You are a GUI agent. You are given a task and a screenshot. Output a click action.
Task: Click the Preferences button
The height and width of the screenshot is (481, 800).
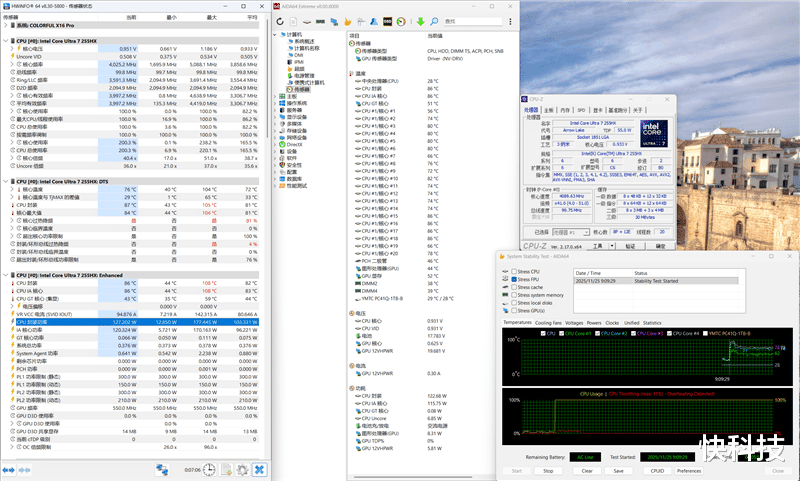(x=690, y=470)
